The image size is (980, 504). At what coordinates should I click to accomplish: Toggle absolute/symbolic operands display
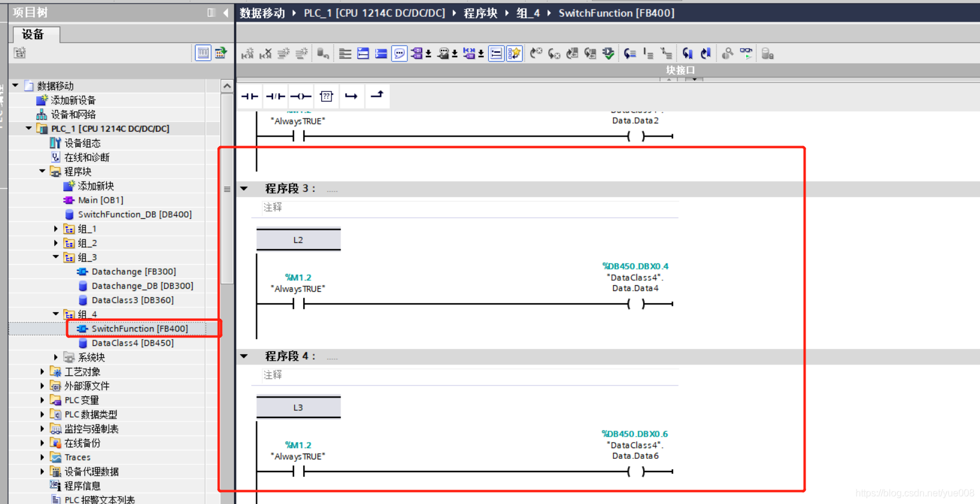[417, 54]
